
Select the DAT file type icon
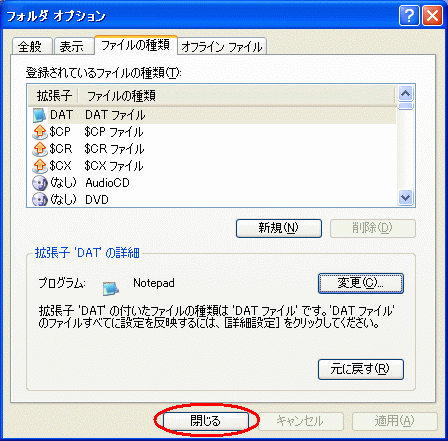point(39,115)
